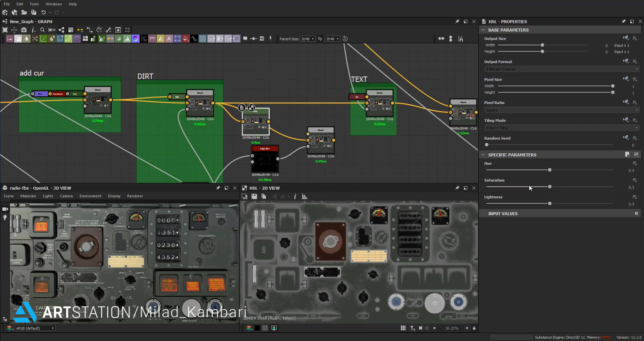Image resolution: width=644 pixels, height=341 pixels.
Task: Open the histogram in the 2D view
Action: point(304,196)
